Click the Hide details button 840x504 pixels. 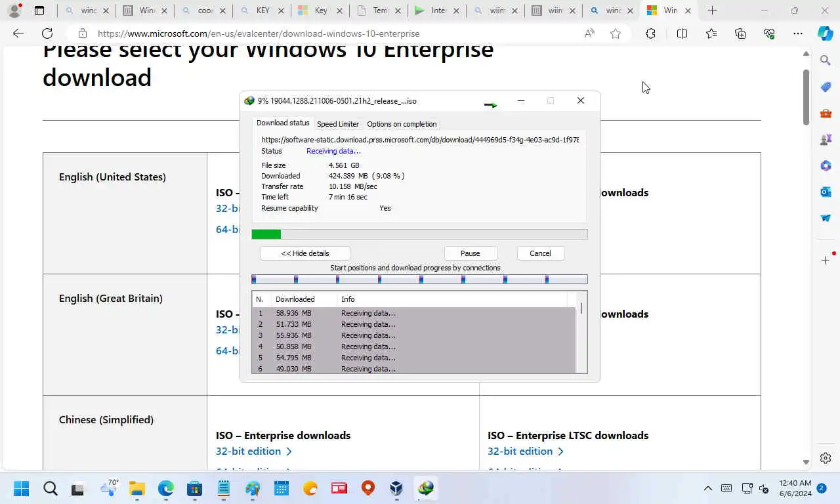click(305, 253)
